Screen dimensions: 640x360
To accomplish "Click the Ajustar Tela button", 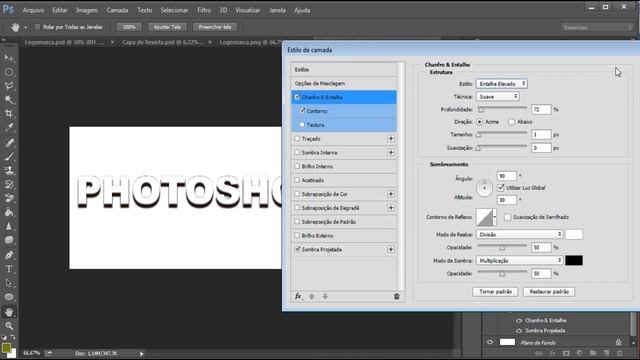I will (167, 27).
